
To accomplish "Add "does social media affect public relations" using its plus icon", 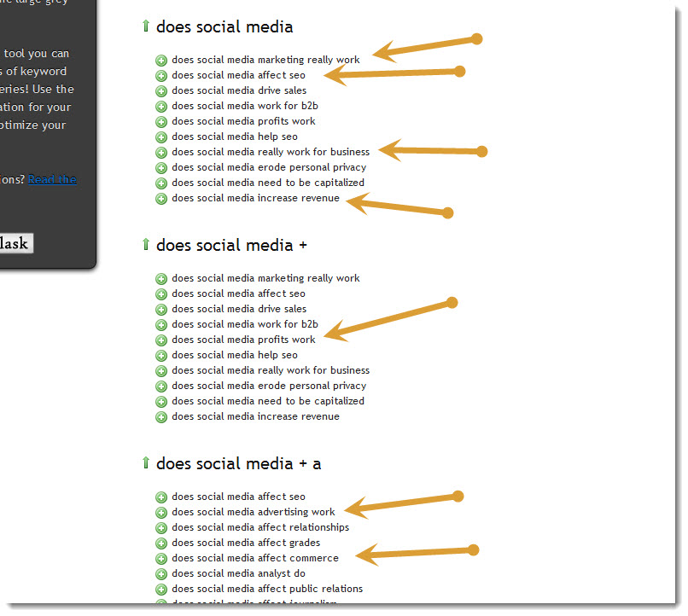I will point(161,590).
